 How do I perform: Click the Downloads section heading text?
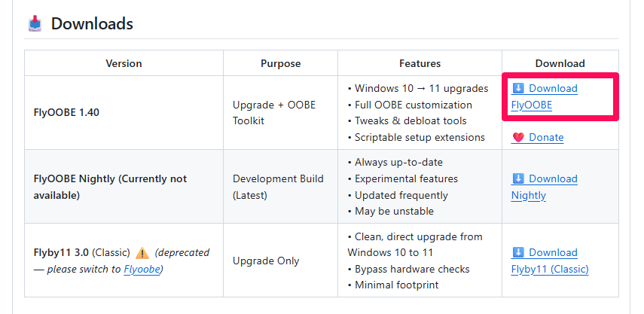tap(92, 23)
